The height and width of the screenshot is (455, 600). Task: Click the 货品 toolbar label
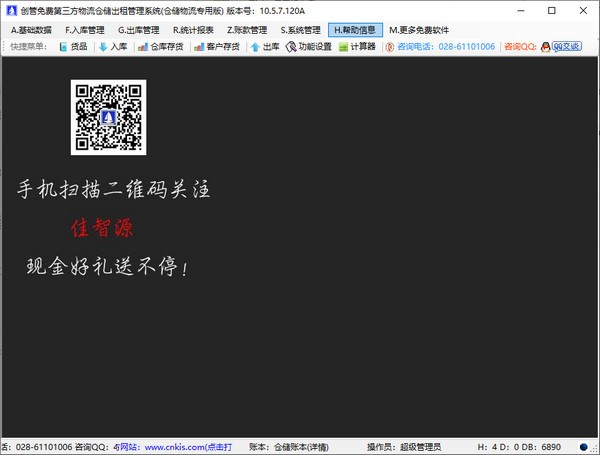click(79, 47)
